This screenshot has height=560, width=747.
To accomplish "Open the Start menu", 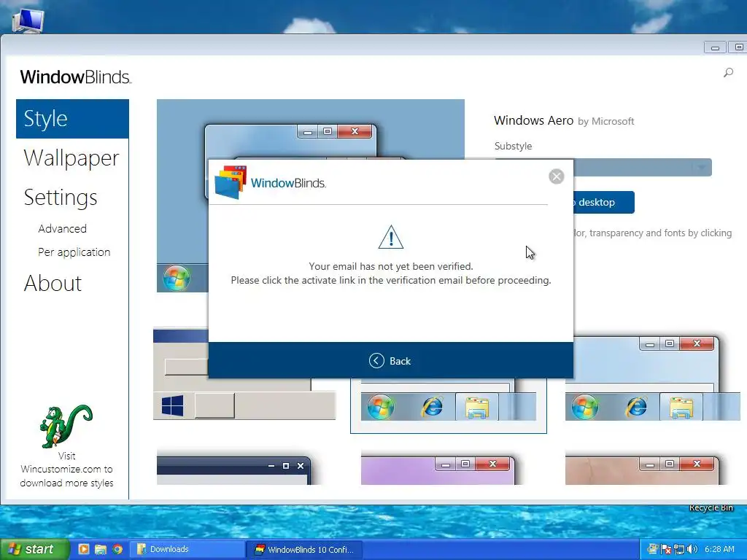I will (35, 549).
